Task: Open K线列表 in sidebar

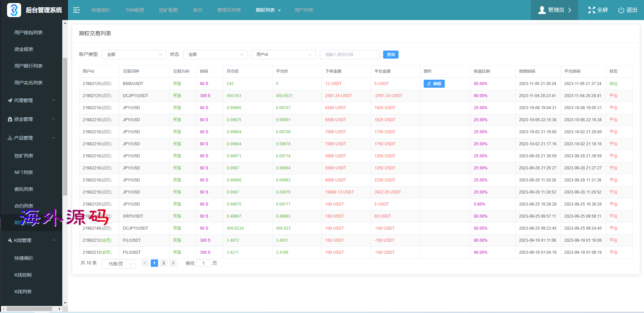Action: pos(23,292)
